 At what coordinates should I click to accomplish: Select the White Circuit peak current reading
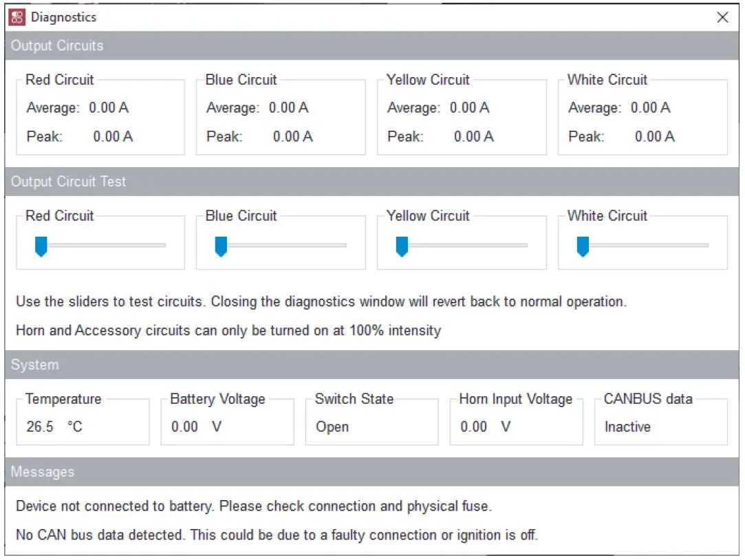pyautogui.click(x=622, y=136)
